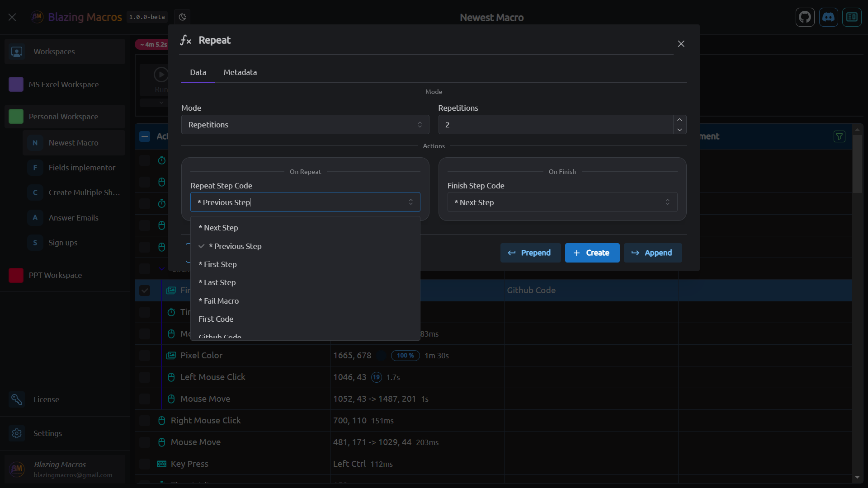Click the Prepend button
Screen dimensions: 868x488
pyautogui.click(x=530, y=253)
